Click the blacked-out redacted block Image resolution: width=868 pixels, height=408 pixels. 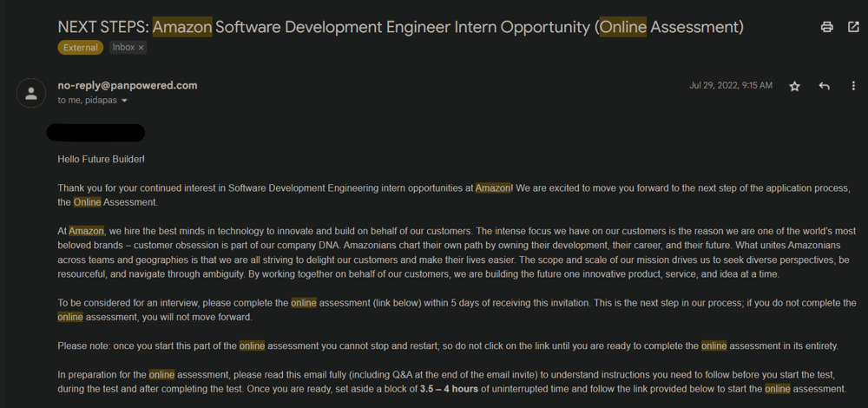(95, 133)
